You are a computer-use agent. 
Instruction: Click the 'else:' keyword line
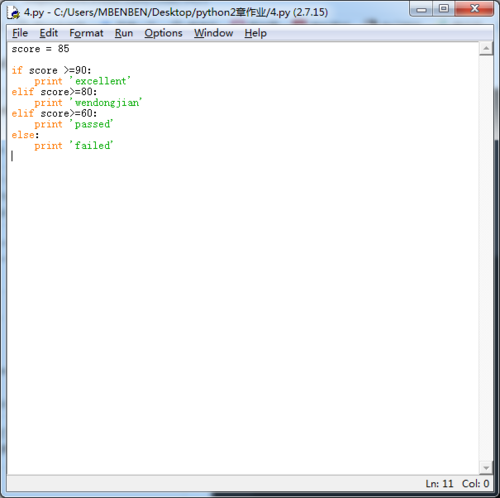[25, 135]
